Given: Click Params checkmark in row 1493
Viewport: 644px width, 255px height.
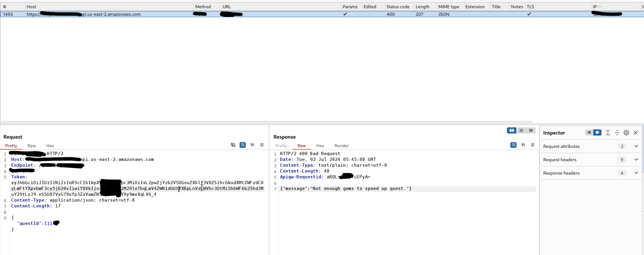Looking at the screenshot, I should tap(345, 14).
